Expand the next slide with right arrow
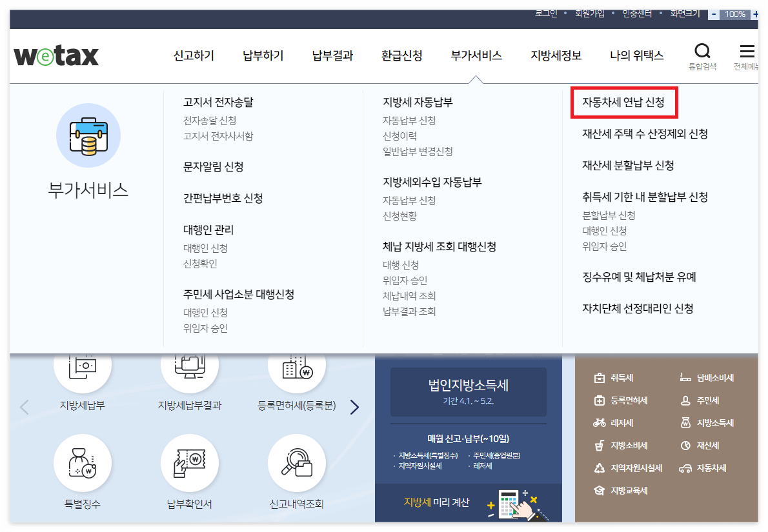The height and width of the screenshot is (532, 768). [x=354, y=407]
